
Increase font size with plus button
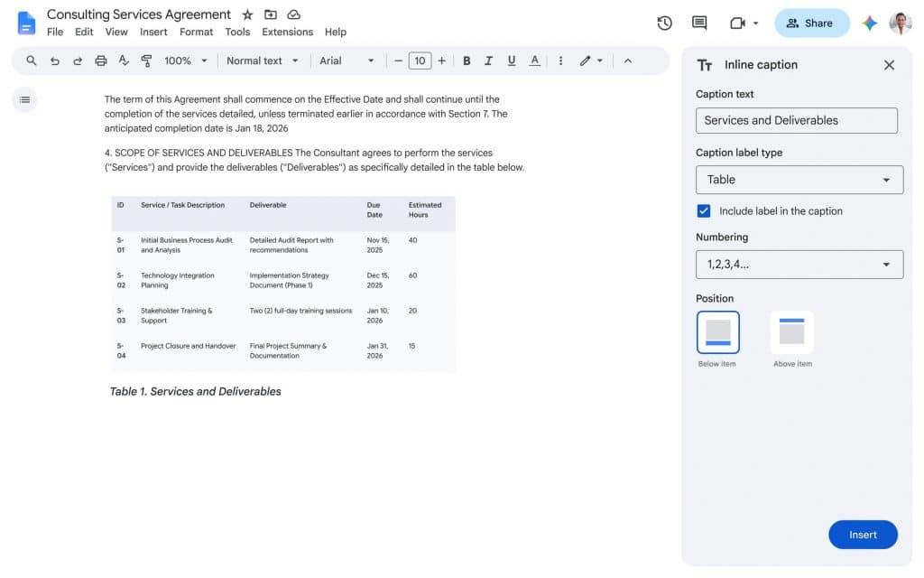coord(441,61)
